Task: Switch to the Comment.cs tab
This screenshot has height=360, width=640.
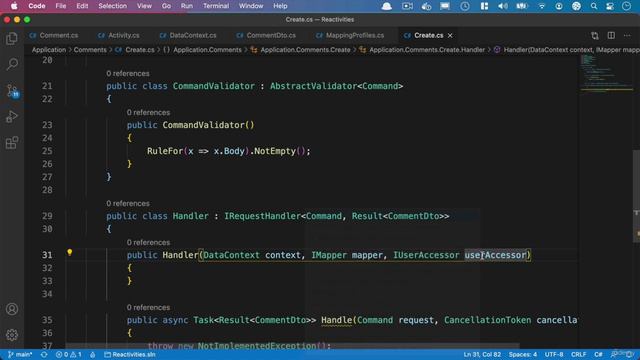Action: pos(54,36)
